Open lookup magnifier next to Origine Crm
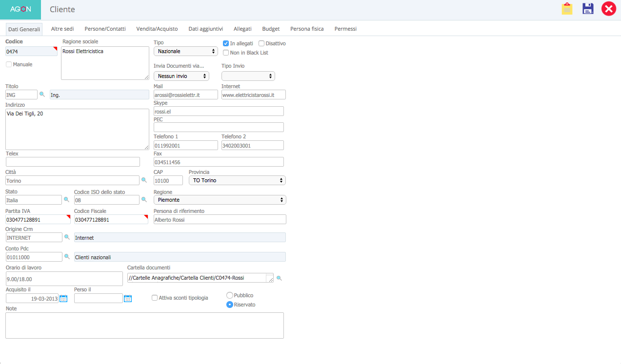The height and width of the screenshot is (364, 621). (67, 237)
